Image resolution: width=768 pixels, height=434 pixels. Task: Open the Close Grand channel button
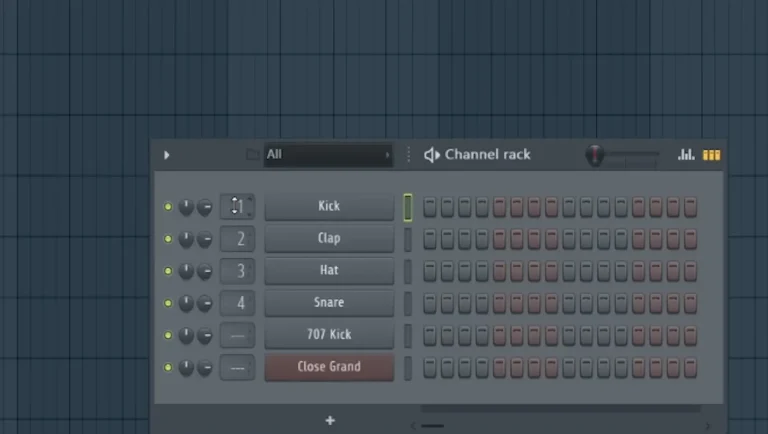pos(329,367)
